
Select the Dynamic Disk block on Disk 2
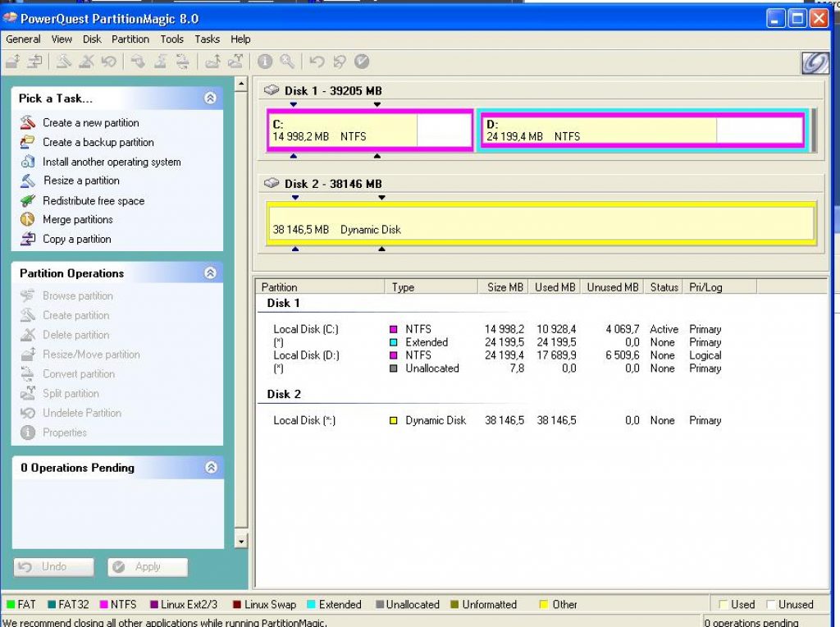click(x=541, y=223)
